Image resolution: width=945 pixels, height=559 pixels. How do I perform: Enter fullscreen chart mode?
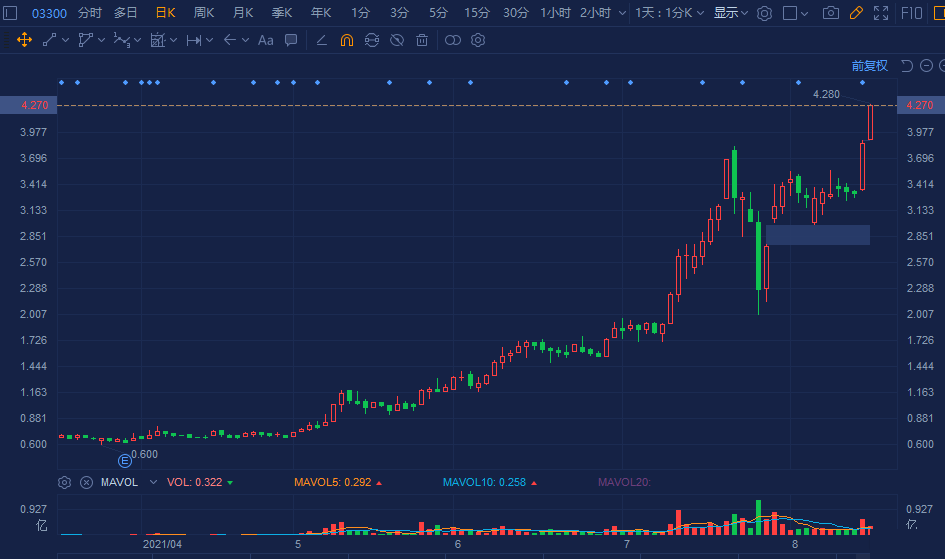click(x=881, y=13)
